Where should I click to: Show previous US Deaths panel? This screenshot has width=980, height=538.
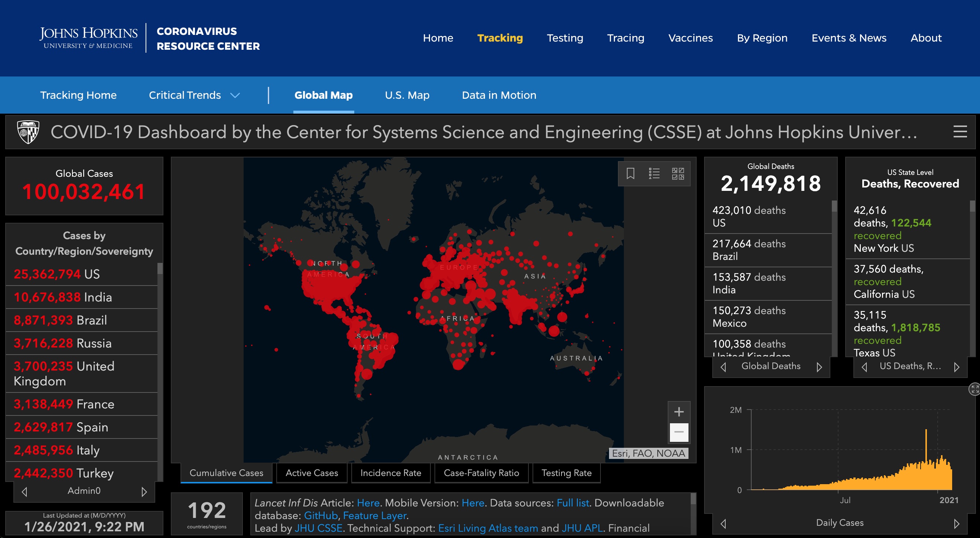865,367
